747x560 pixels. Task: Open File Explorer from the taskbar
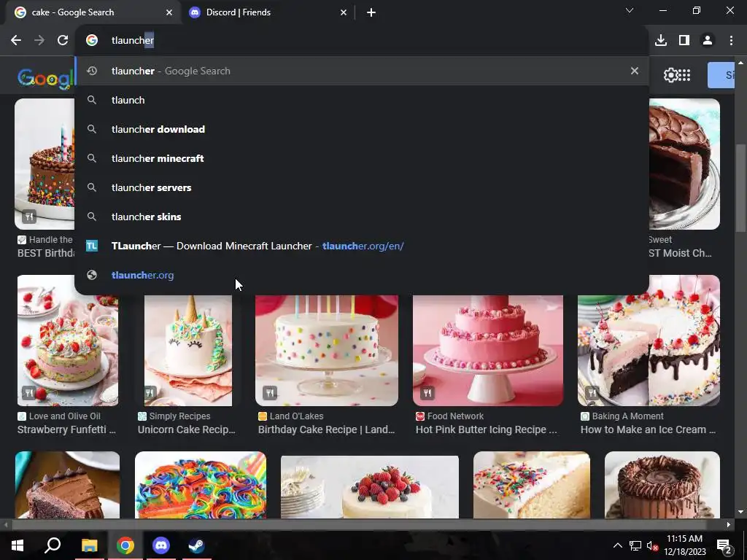point(89,545)
